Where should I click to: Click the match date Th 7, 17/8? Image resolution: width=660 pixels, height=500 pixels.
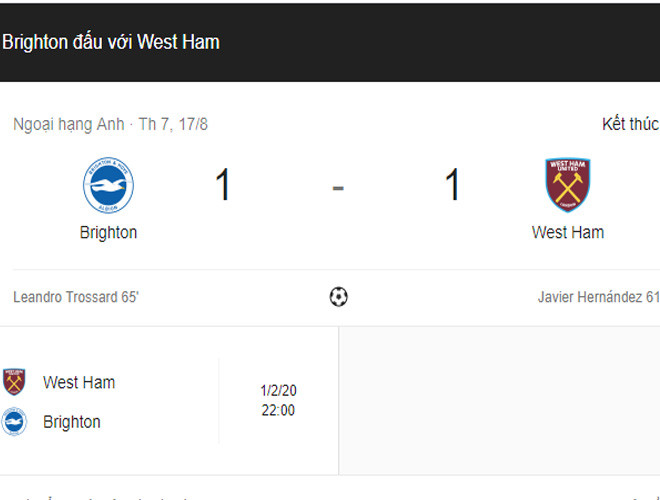[173, 124]
